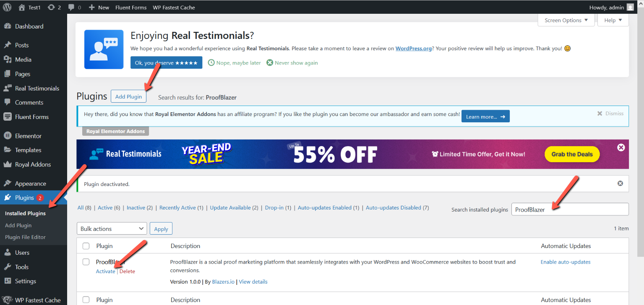Expand the Screen Options panel
The height and width of the screenshot is (305, 644).
pyautogui.click(x=566, y=20)
